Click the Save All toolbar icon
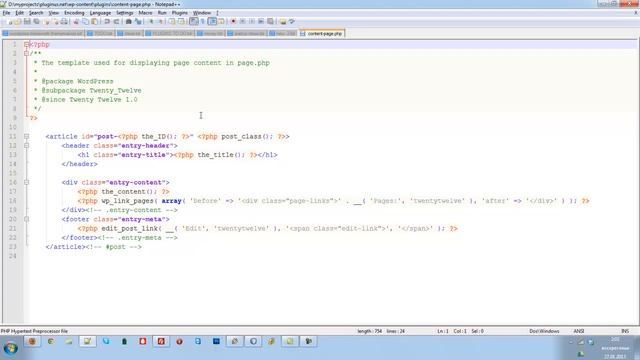Screen dimensions: 640x360 pyautogui.click(x=36, y=21)
